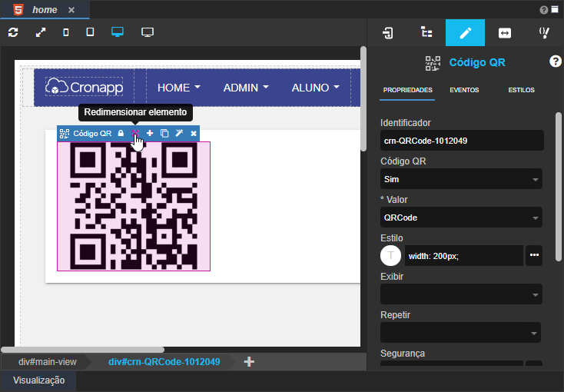Select the QR code image on canvas
Viewport: 564px width, 392px height.
(134, 206)
